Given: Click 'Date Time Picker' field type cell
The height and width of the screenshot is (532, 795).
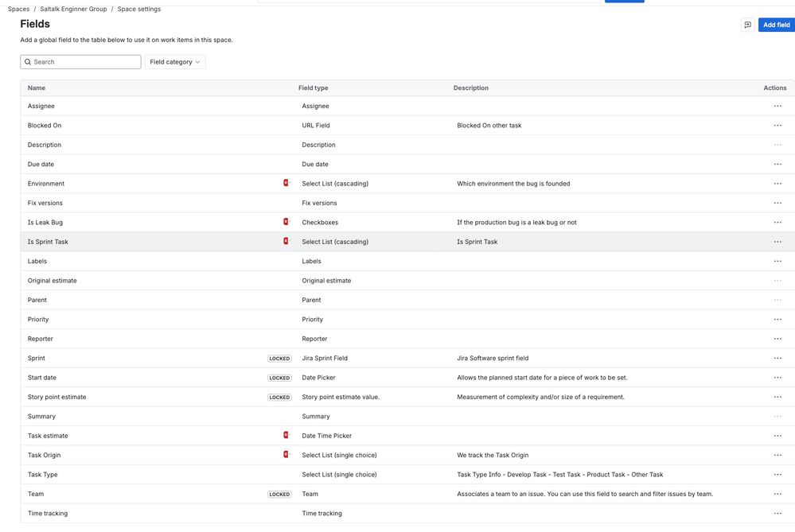Looking at the screenshot, I should point(327,436).
